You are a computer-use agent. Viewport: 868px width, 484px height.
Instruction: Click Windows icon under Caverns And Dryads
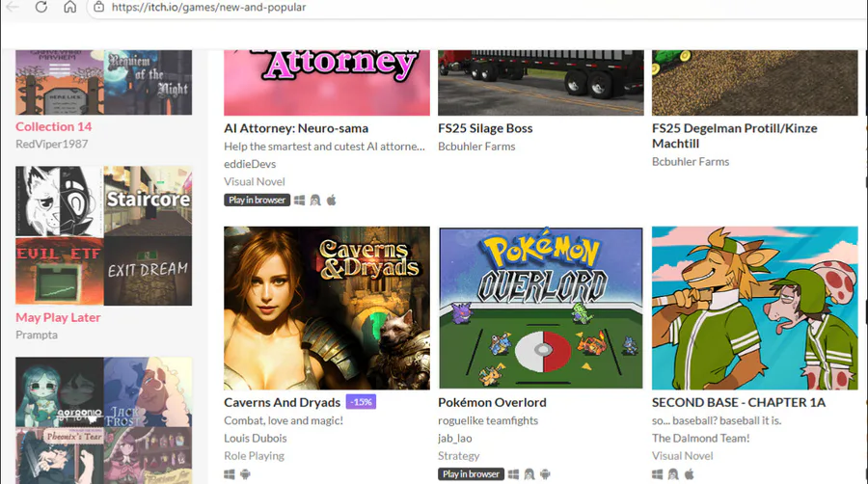230,474
